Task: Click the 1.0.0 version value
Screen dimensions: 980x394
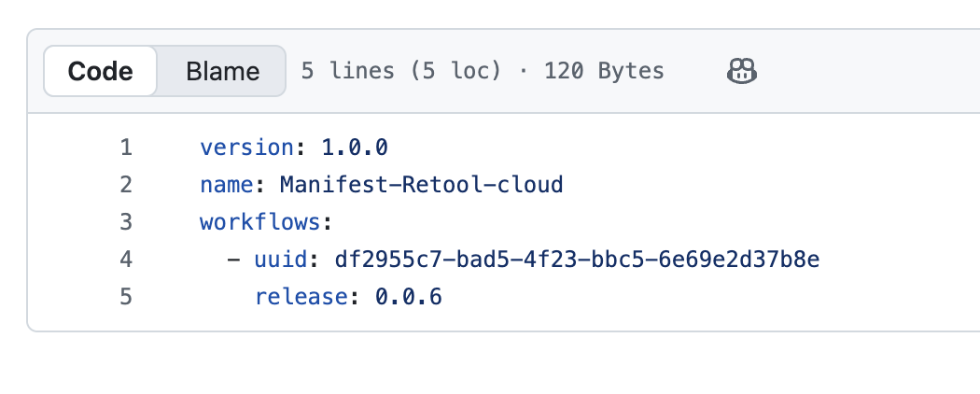Action: point(355,148)
